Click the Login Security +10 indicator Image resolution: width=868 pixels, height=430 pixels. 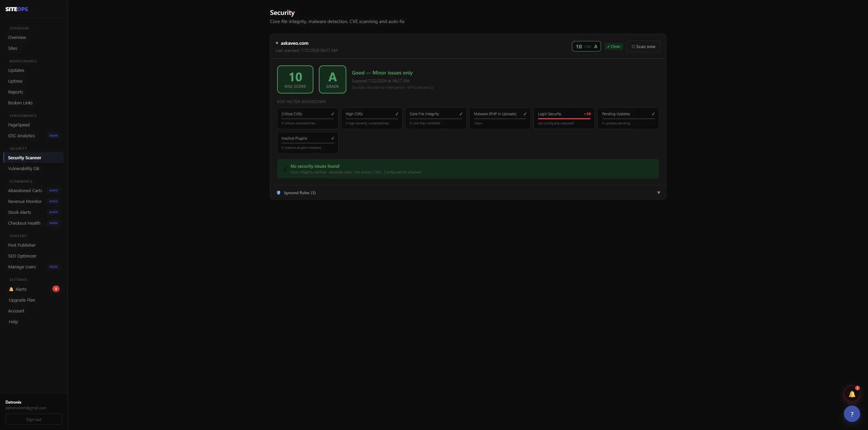coord(587,114)
